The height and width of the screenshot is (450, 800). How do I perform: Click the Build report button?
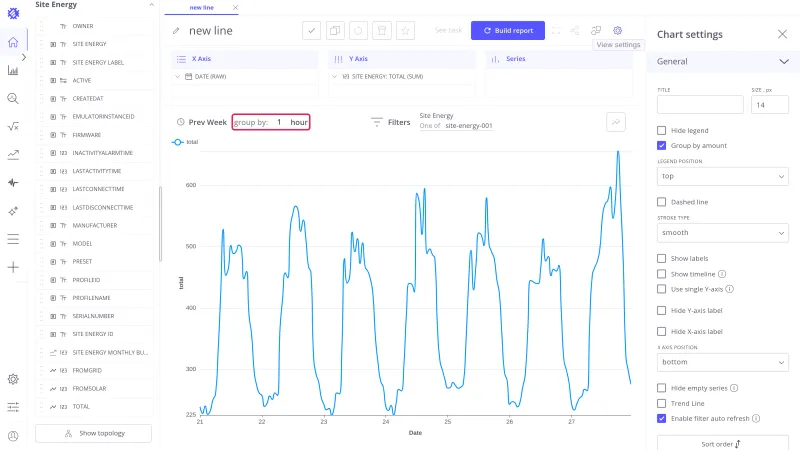coord(508,31)
